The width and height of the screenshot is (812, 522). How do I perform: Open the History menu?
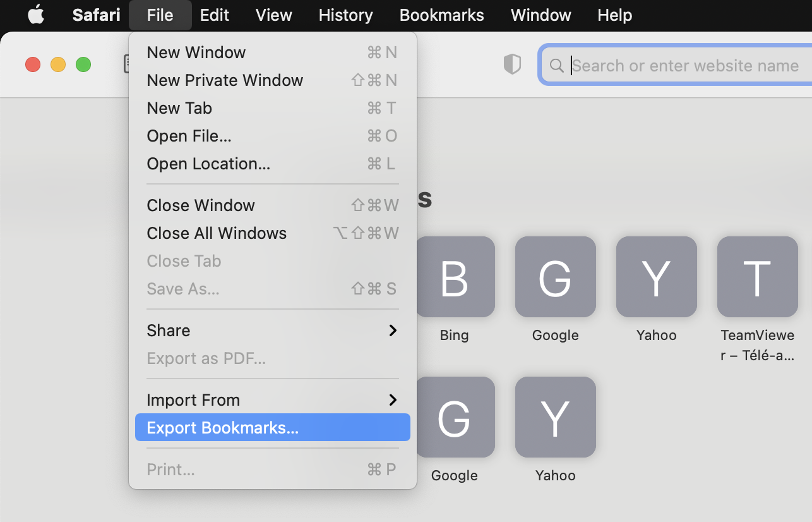345,15
